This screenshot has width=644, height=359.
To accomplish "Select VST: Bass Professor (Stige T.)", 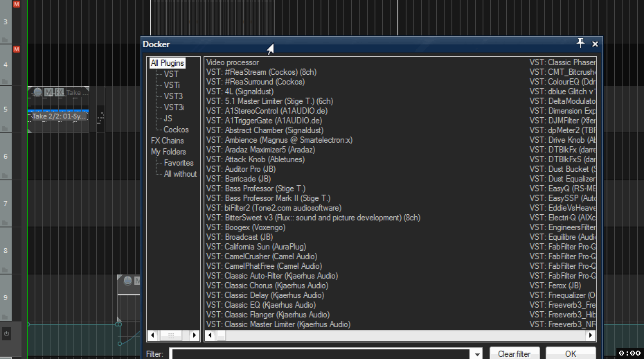I will click(x=256, y=189).
